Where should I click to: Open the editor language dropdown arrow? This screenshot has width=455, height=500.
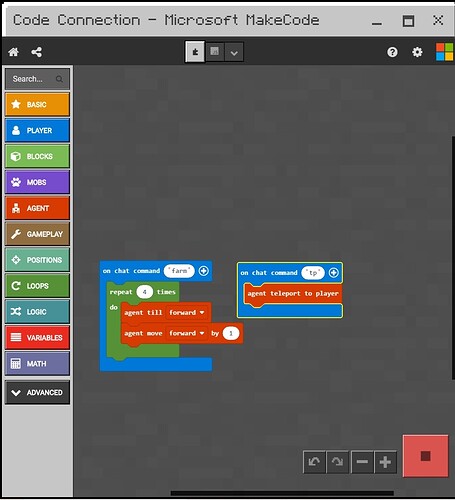[x=234, y=52]
